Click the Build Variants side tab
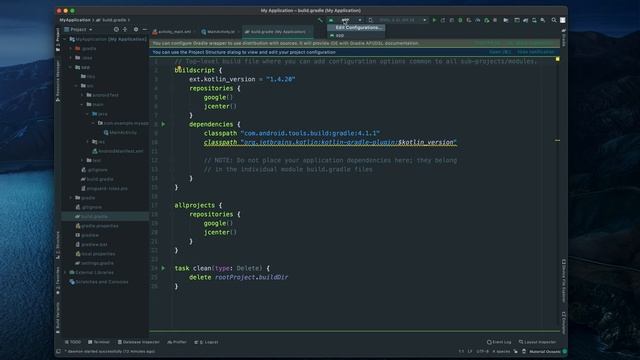 pos(58,318)
